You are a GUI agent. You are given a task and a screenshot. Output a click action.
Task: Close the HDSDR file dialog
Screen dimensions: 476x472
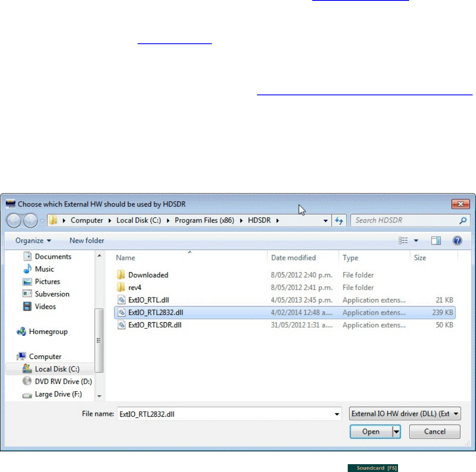460,204
